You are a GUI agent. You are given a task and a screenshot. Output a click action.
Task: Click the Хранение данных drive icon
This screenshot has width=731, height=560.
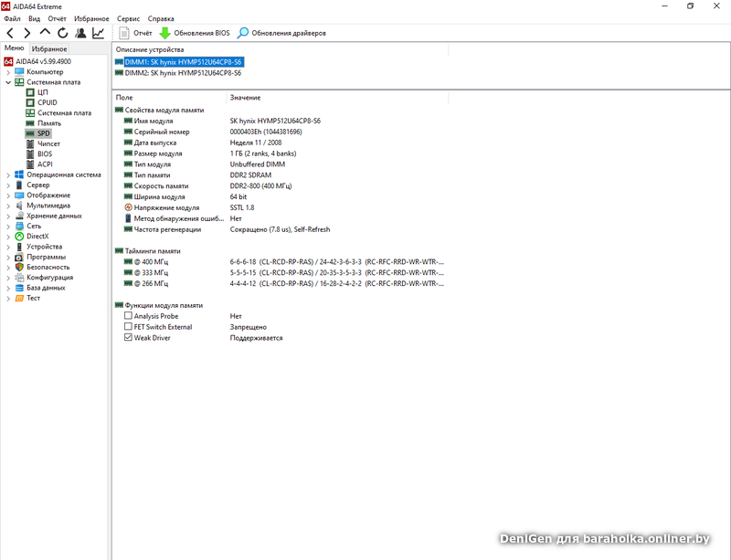coord(19,216)
